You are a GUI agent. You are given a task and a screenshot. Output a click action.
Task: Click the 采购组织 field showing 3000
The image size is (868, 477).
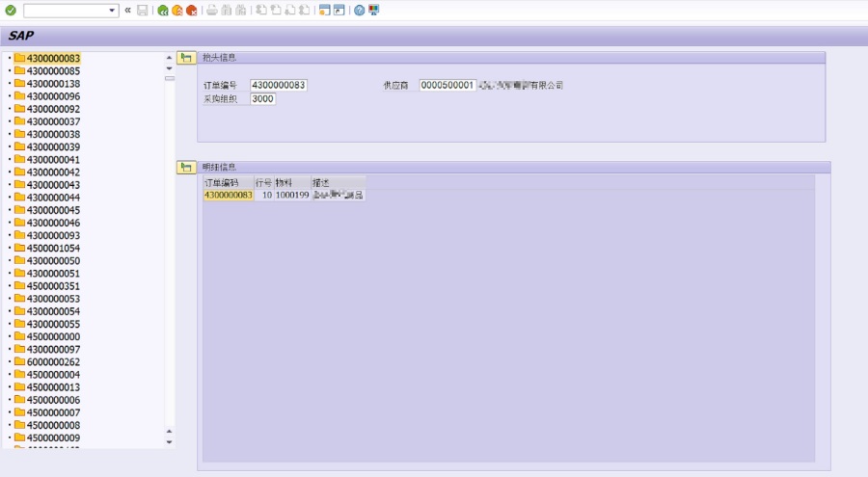(262, 99)
